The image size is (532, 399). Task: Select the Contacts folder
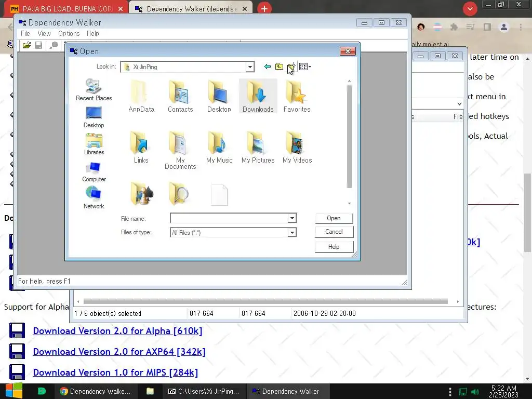(180, 96)
